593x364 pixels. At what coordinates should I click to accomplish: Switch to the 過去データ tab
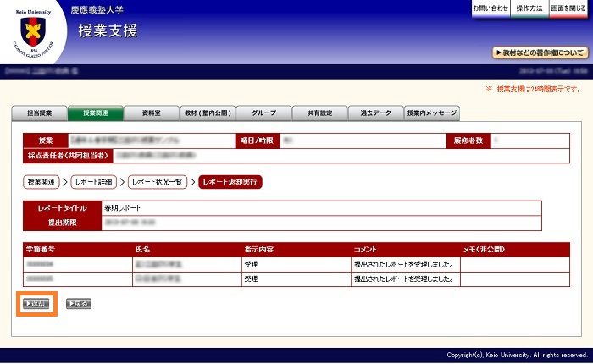coord(375,113)
